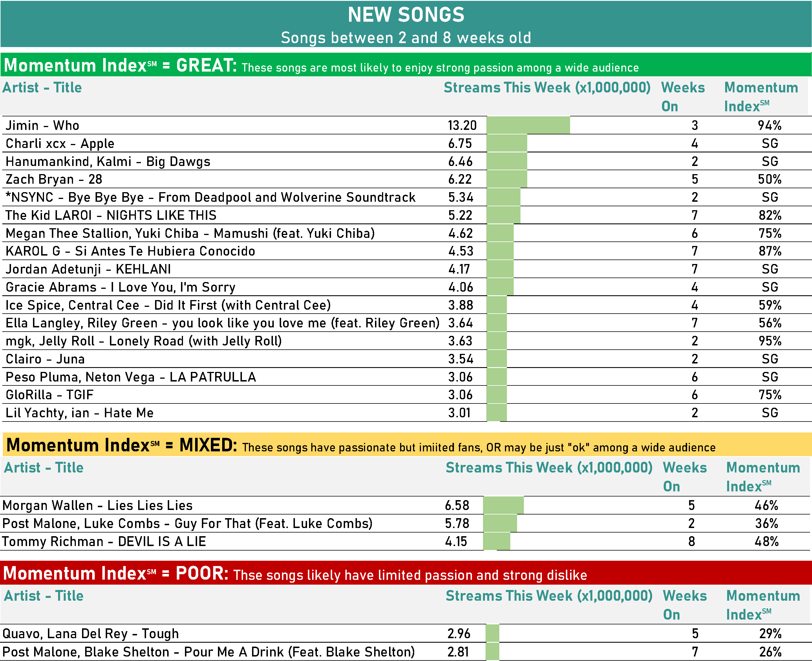Select the 48% Momentum Index value

click(766, 542)
